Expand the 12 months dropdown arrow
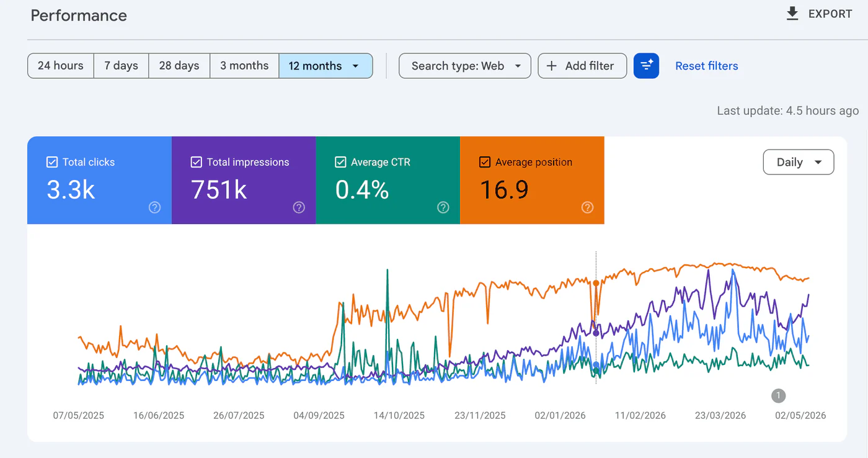Viewport: 868px width, 458px height. [355, 66]
